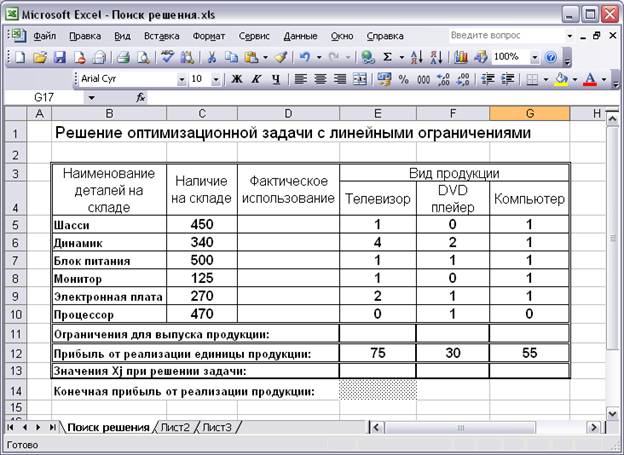Select the shaded cell in row 14
Image resolution: width=624 pixels, height=455 pixels.
coord(378,390)
